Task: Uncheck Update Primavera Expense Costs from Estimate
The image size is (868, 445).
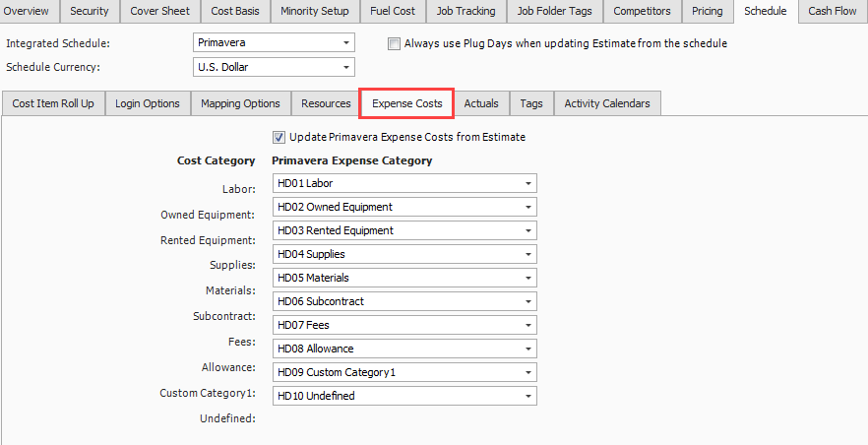Action: point(279,137)
